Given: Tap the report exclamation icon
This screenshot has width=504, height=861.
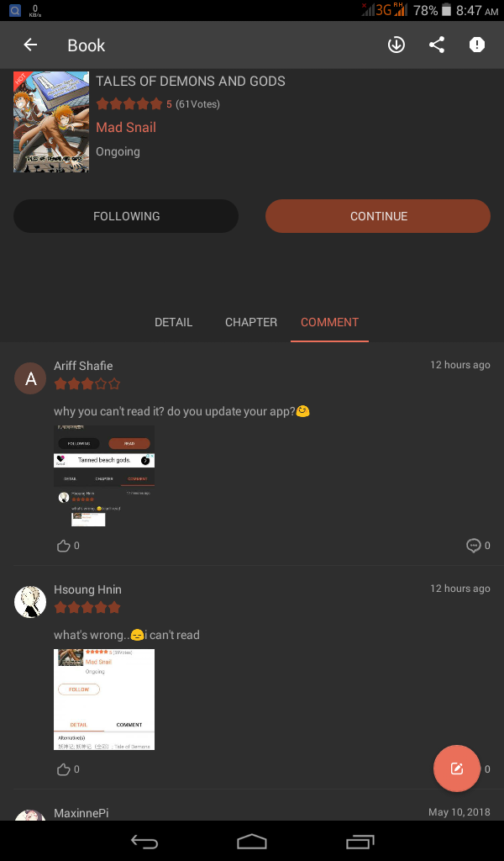Looking at the screenshot, I should coord(477,45).
